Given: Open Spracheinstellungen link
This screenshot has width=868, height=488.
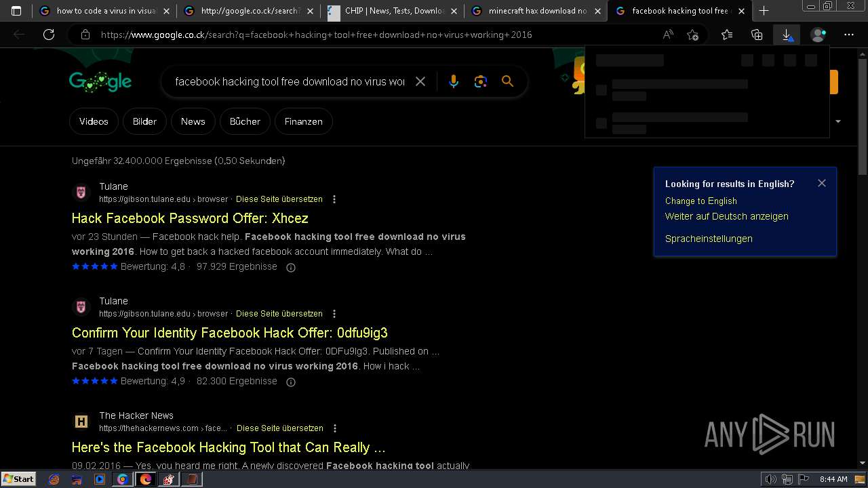Looking at the screenshot, I should [709, 239].
